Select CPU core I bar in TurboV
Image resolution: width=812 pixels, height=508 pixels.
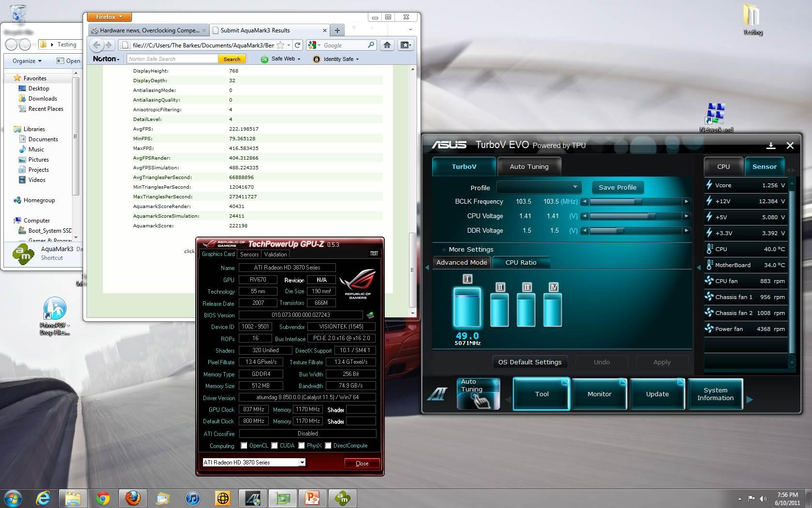click(x=467, y=307)
